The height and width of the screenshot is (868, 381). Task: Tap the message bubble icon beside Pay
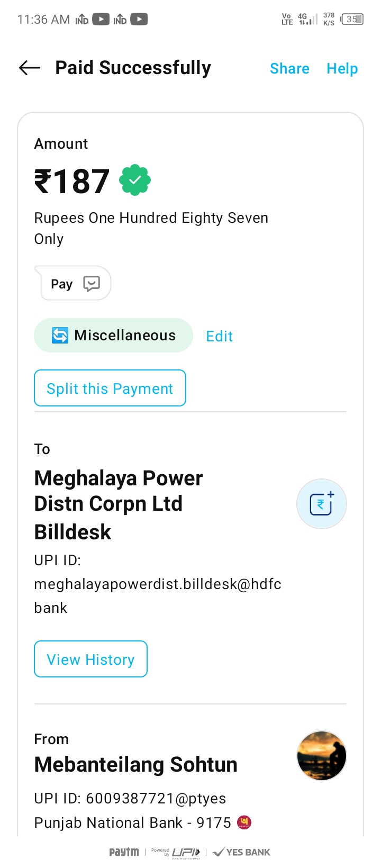pyautogui.click(x=92, y=284)
